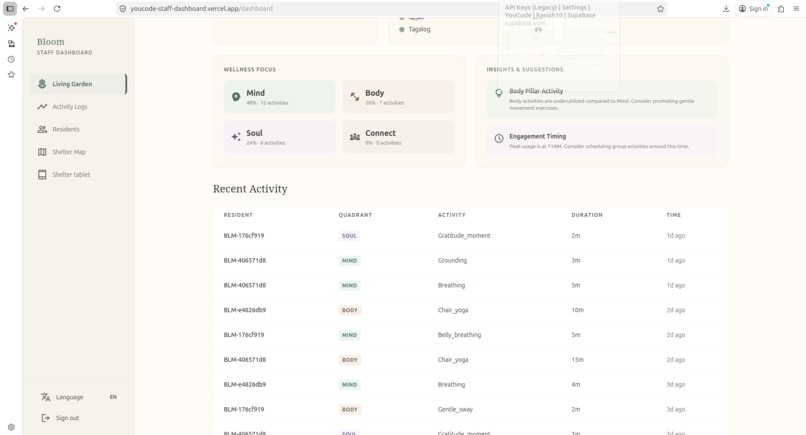Viewport: 806px width, 435px height.
Task: Go back in the browser
Action: point(26,9)
